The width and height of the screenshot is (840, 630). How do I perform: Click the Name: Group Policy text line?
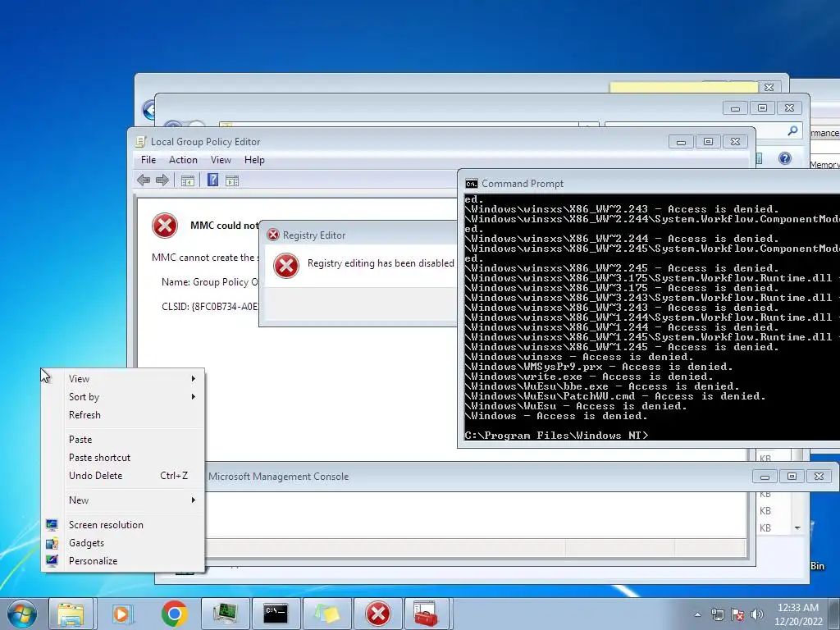click(x=209, y=282)
